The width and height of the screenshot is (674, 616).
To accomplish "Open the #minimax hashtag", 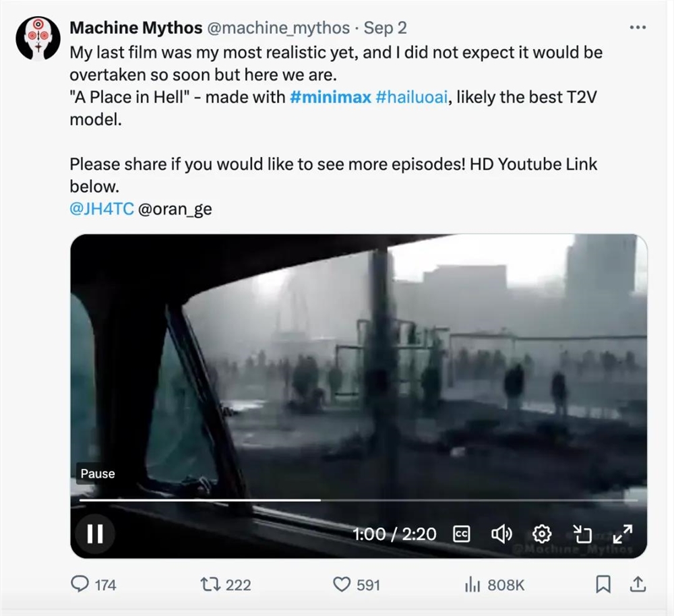I will 330,97.
